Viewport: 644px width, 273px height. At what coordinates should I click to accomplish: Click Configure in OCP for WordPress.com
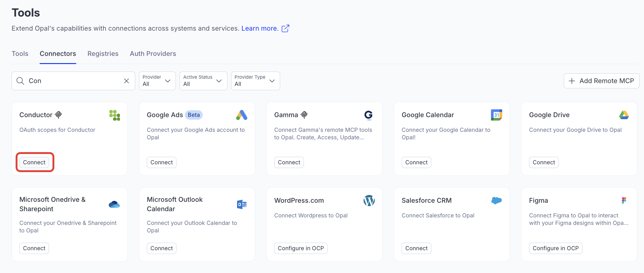[x=301, y=248]
